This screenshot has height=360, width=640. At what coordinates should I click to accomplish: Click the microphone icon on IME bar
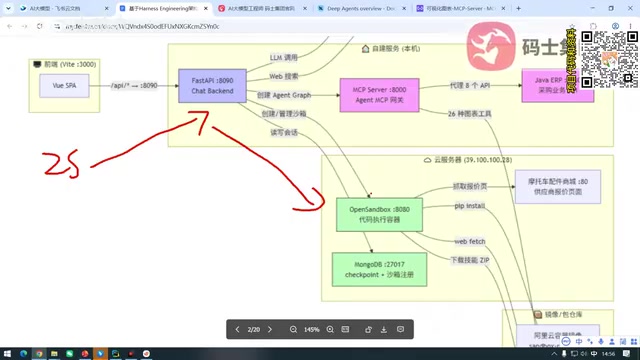[x=601, y=341]
